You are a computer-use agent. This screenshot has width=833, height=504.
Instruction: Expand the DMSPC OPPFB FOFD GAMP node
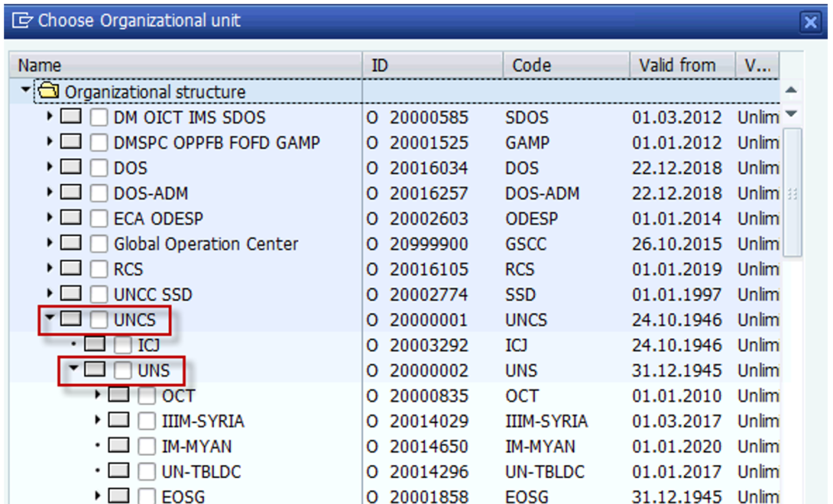50,141
